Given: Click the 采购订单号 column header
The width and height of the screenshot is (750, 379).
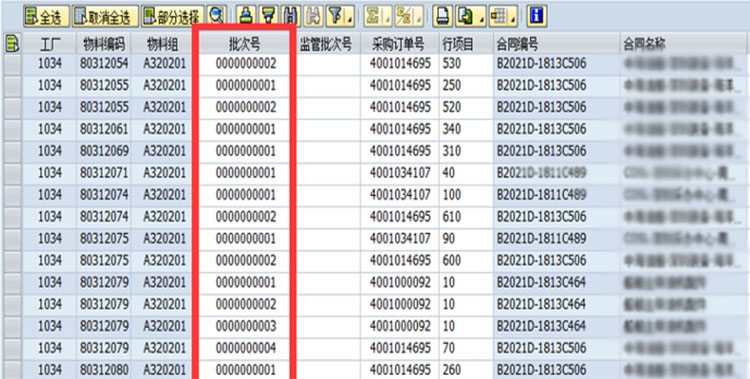Looking at the screenshot, I should 400,45.
